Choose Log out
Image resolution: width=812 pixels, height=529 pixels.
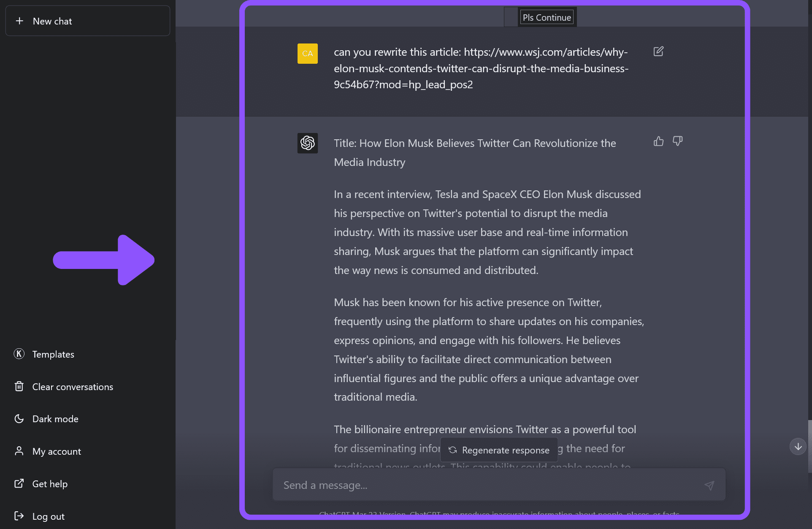(x=48, y=516)
